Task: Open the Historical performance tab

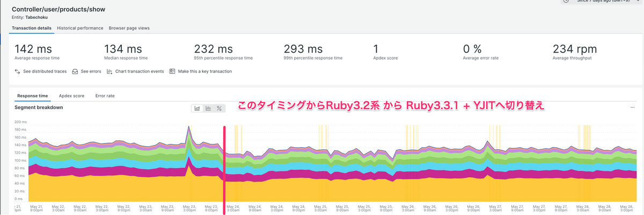Action: [x=80, y=28]
